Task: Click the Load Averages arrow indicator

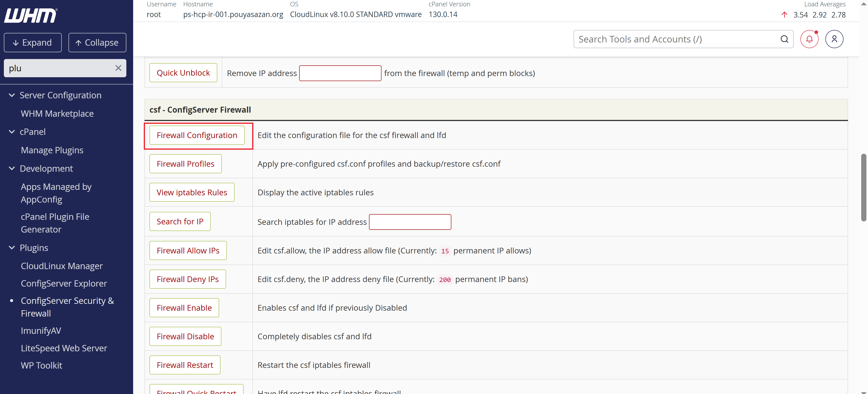Action: 785,15
